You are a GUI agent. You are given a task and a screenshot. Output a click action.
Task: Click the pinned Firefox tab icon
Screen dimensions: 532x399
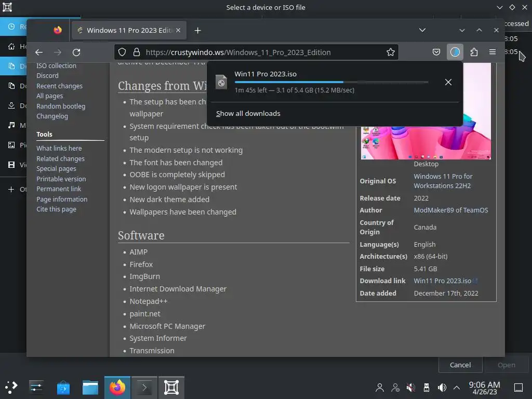[x=58, y=30]
